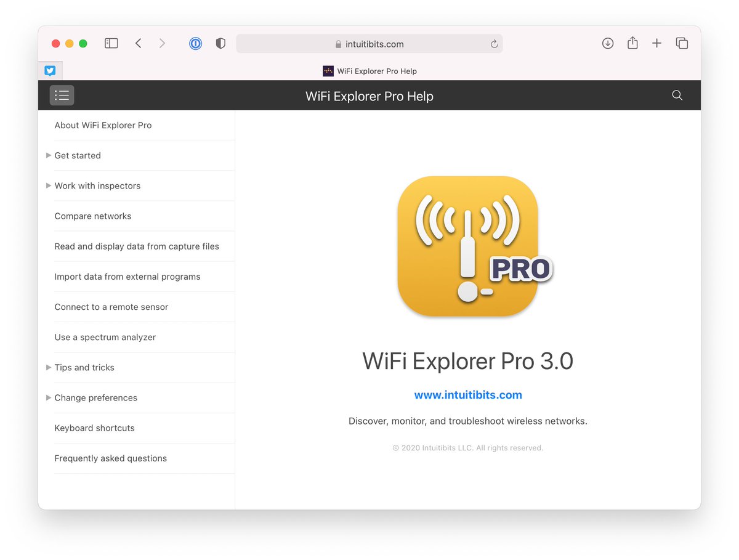Open Use a spectrum analyzer topic

click(105, 337)
